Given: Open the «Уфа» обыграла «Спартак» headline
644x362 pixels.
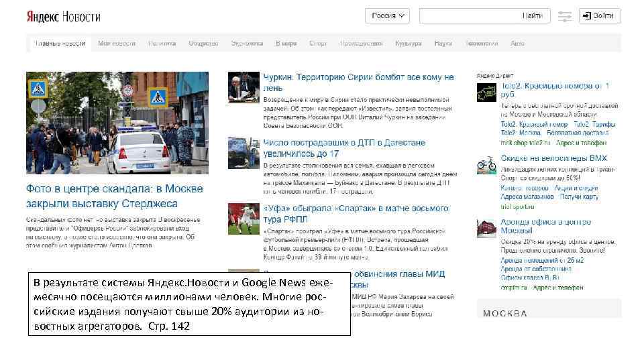Looking at the screenshot, I should [x=356, y=214].
